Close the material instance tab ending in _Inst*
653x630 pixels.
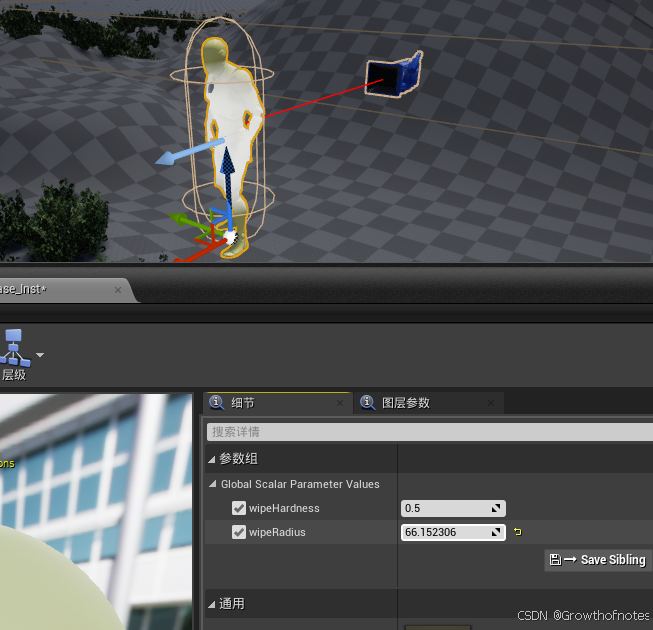click(118, 290)
